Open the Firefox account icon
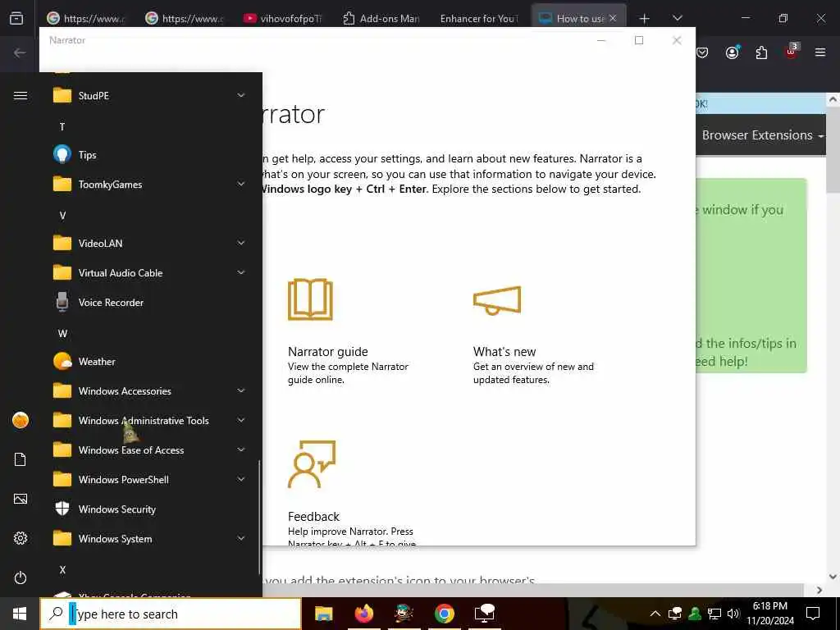The height and width of the screenshot is (630, 840). 732,52
